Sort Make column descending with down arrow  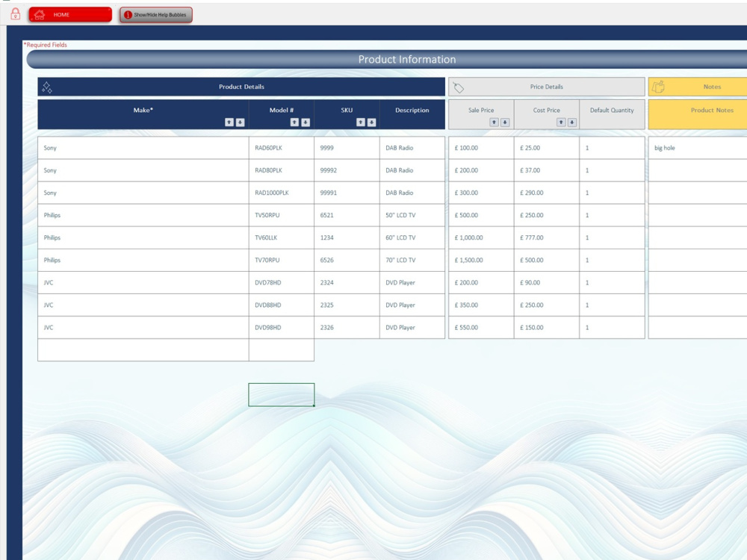240,122
